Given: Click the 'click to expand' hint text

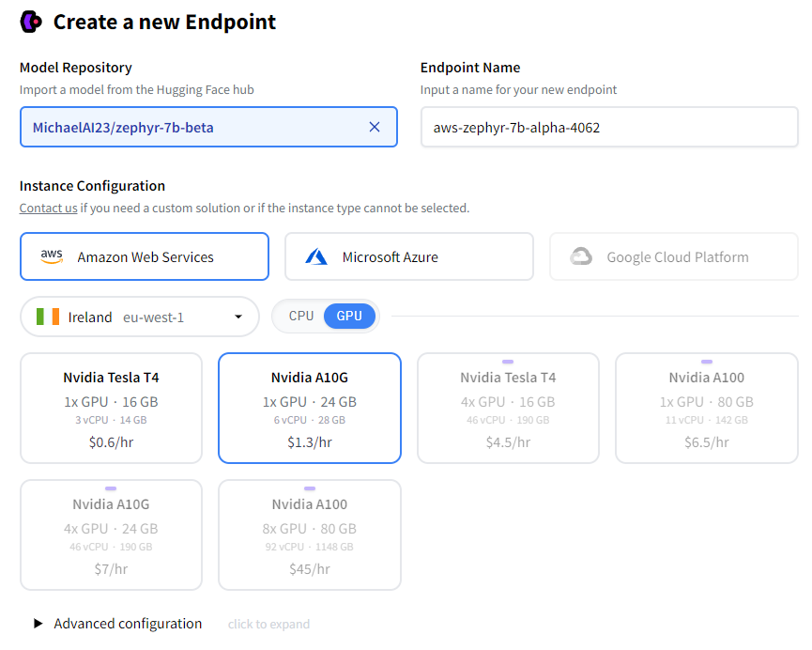Looking at the screenshot, I should 268,624.
